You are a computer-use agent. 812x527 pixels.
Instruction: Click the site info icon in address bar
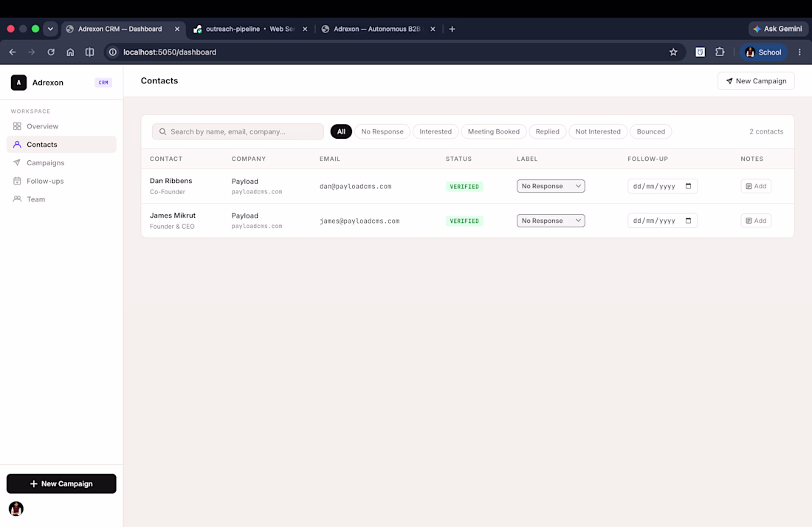pos(113,52)
